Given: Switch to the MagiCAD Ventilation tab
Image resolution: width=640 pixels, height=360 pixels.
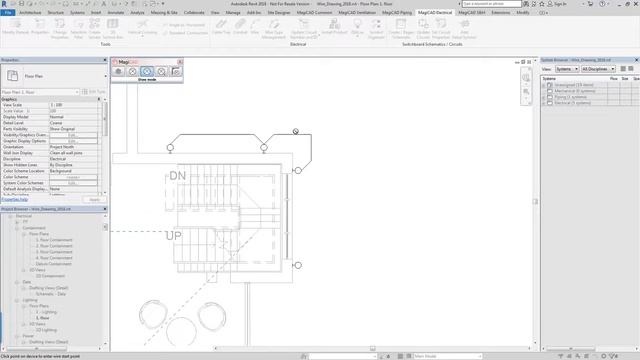Looking at the screenshot, I should pos(357,13).
